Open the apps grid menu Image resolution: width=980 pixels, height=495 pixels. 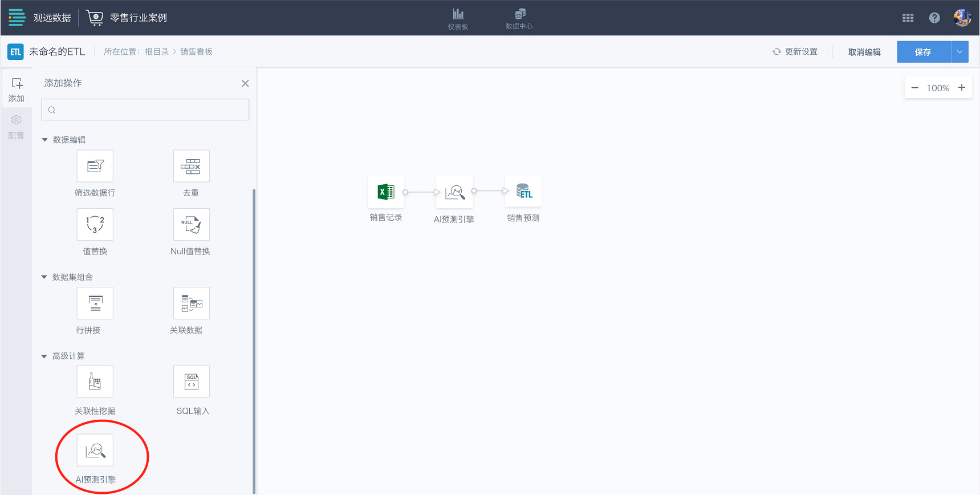tap(908, 18)
